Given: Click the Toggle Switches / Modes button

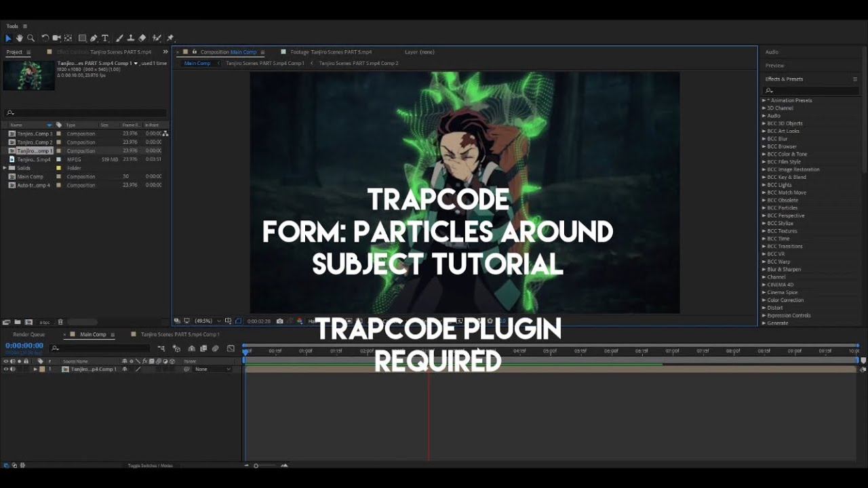Looking at the screenshot, I should tap(150, 466).
